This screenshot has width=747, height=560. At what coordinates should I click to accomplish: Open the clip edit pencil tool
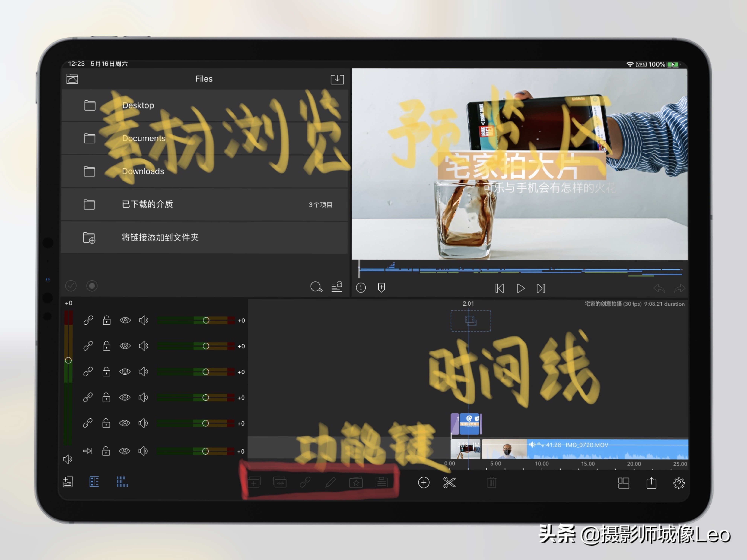click(331, 483)
